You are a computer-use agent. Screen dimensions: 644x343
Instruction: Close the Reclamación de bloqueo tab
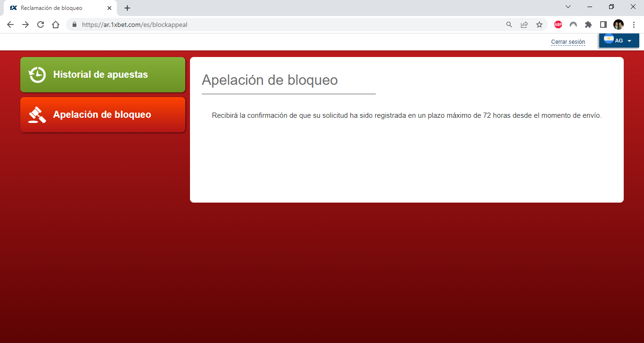click(x=109, y=8)
